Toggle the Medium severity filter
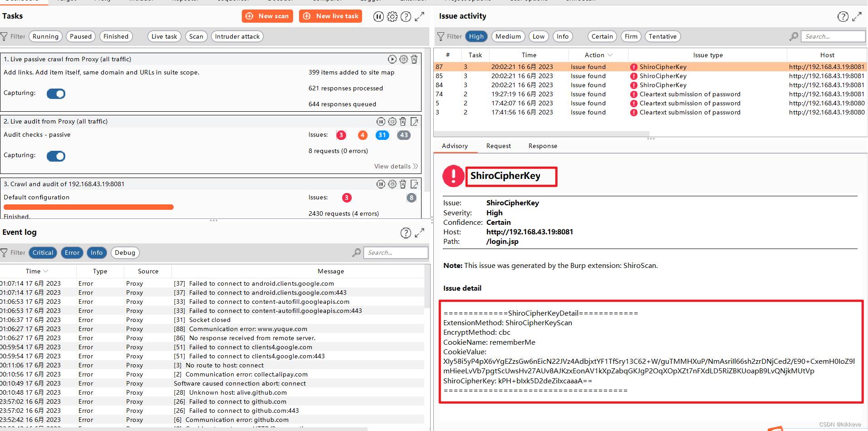 (508, 36)
